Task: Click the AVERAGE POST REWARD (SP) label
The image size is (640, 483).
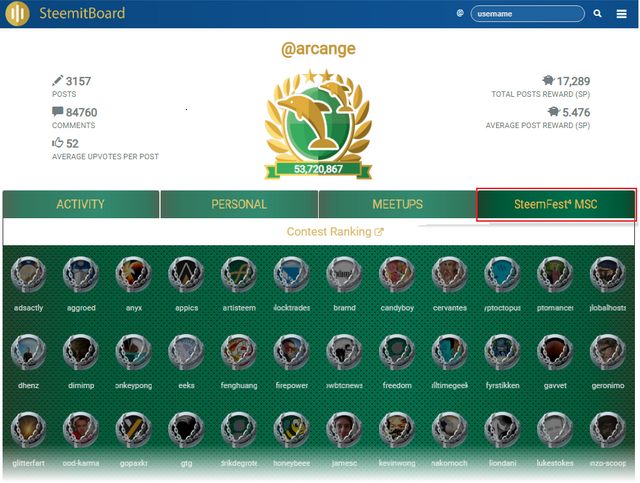Action: [x=538, y=125]
